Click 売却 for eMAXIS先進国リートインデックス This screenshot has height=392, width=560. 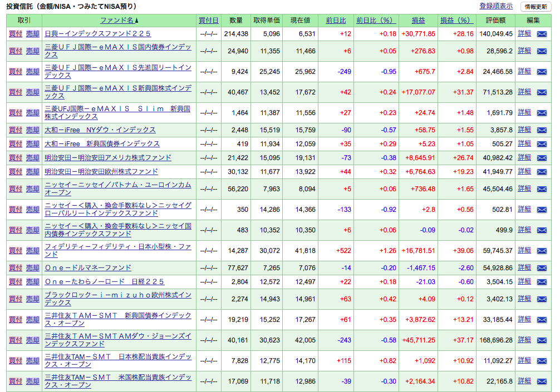pos(32,72)
